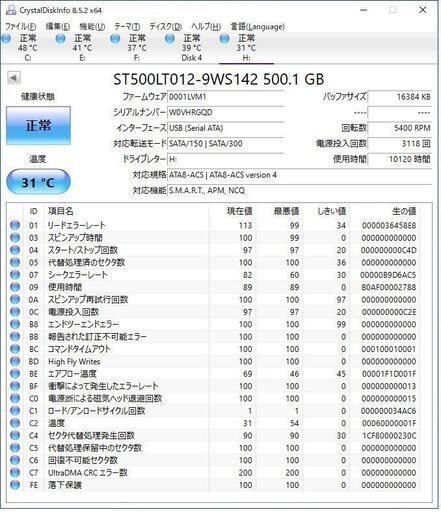
Task: Click the standard field ATA8-ACS version 4
Action: (299, 175)
